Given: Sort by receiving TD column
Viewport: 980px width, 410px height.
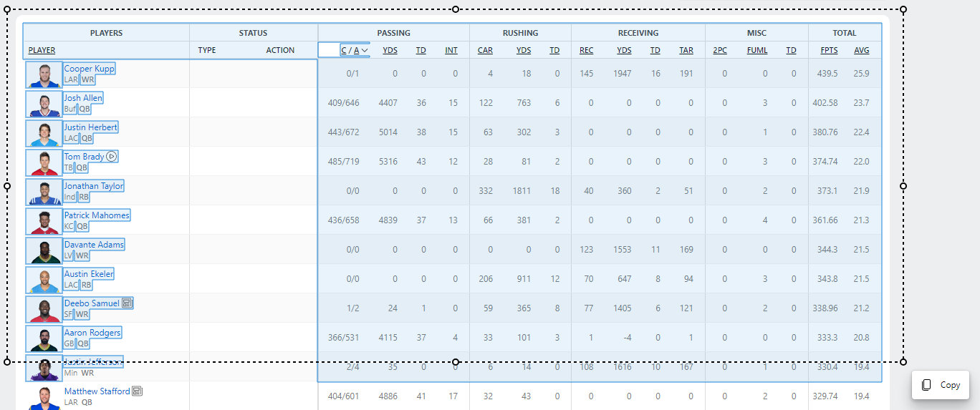Looking at the screenshot, I should (x=655, y=50).
